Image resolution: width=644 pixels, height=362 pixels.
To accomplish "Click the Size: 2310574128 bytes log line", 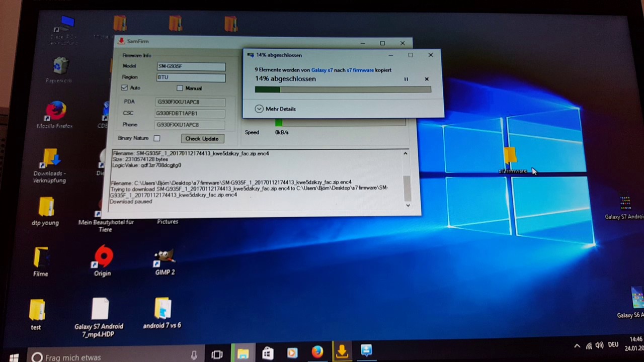I will point(140,159).
